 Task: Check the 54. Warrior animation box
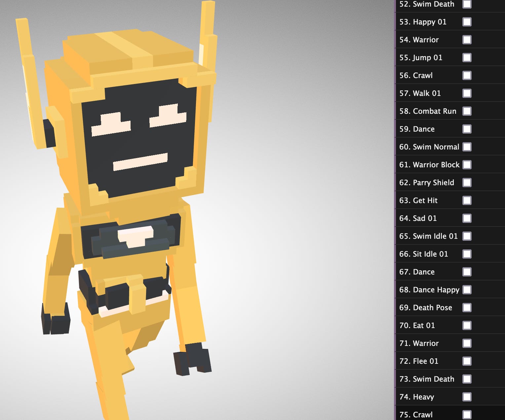pyautogui.click(x=467, y=40)
